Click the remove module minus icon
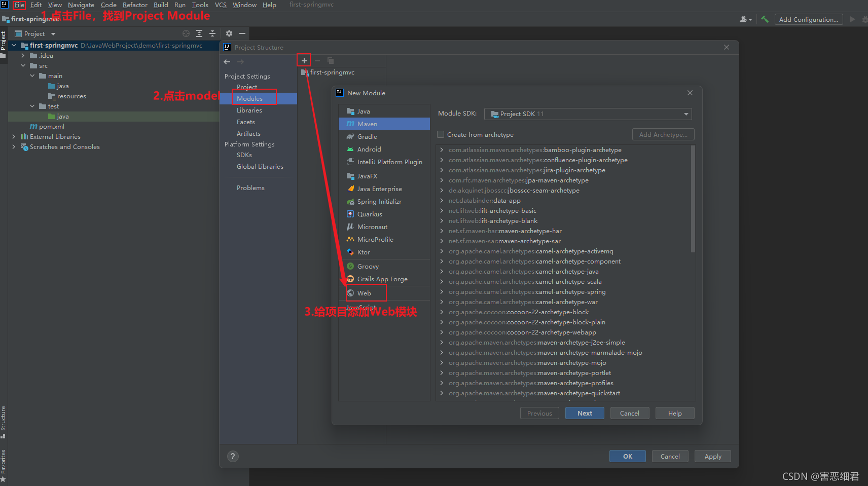This screenshot has height=486, width=868. tap(317, 61)
